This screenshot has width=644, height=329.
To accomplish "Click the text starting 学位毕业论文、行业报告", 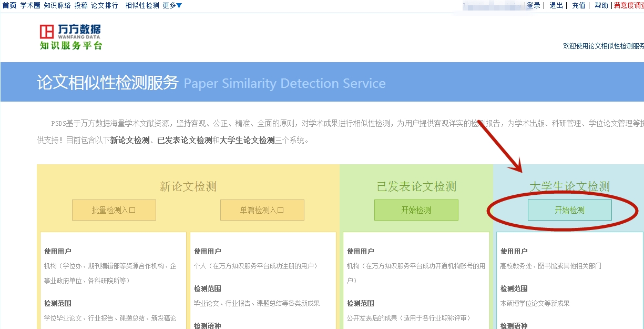I will click(x=110, y=318).
